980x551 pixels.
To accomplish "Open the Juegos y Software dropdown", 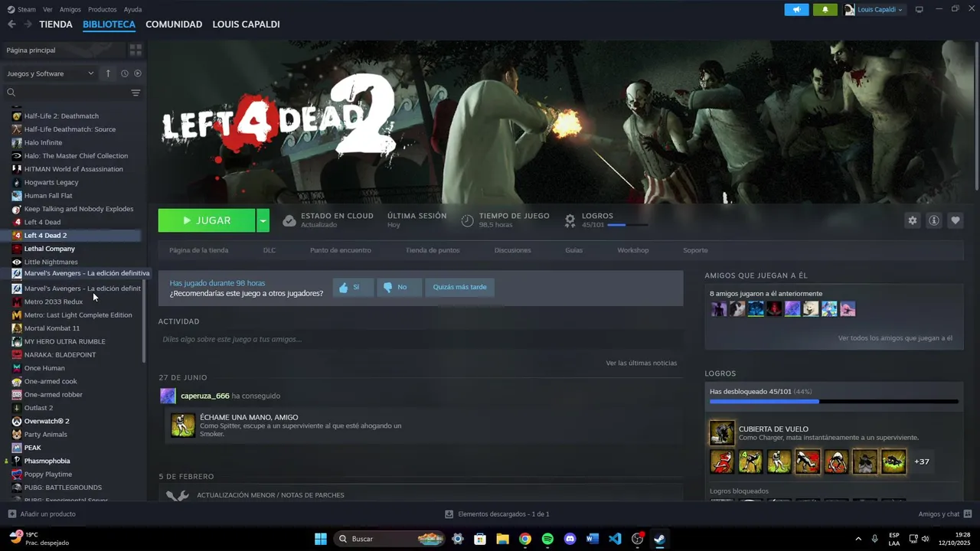I will coord(51,73).
